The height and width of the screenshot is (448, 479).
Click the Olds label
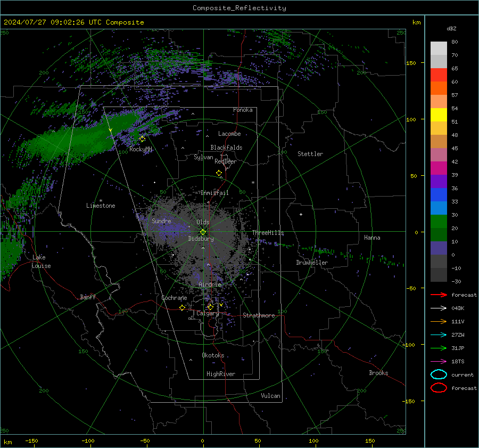tap(203, 222)
